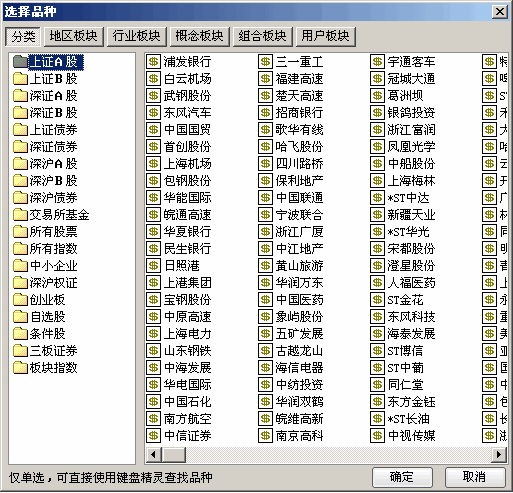The image size is (513, 493).
Task: Click the folder icon beside 深证A股
Action: (20, 96)
